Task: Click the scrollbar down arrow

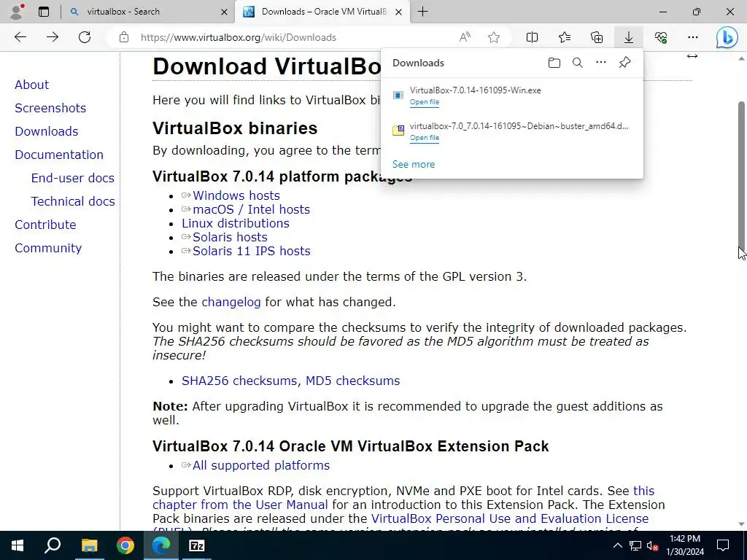Action: [741, 524]
